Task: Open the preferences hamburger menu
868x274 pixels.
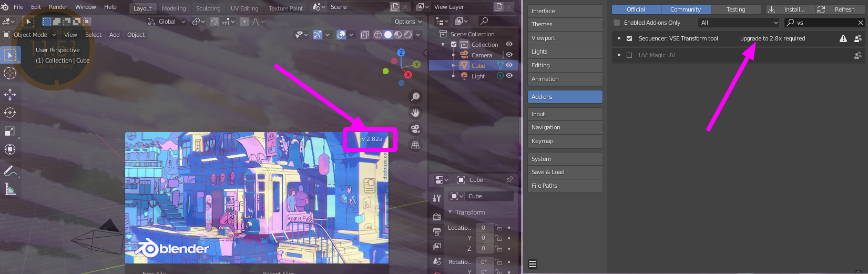Action: [533, 264]
